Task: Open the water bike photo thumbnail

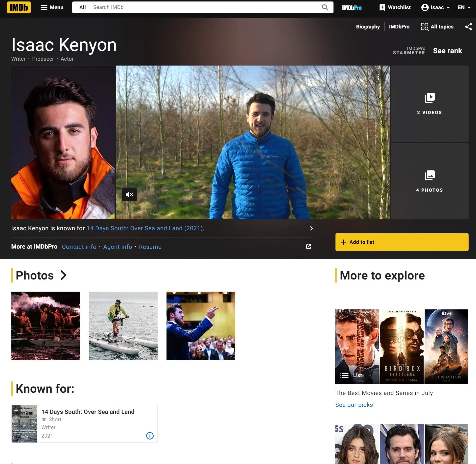Action: 123,326
